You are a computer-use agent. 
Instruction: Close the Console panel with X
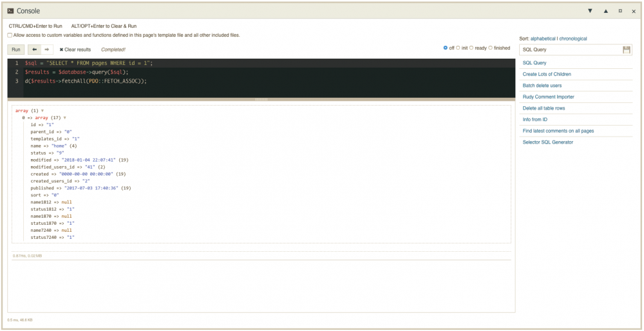(x=634, y=11)
